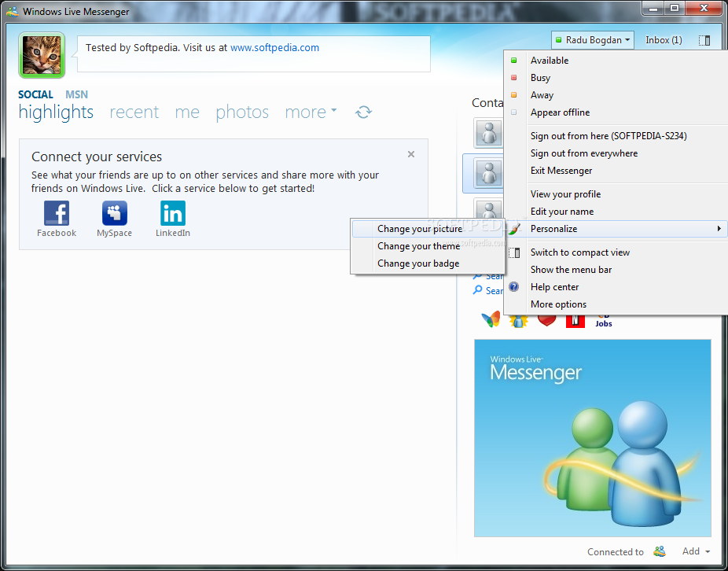Click the compact view icon beside Inbox
Screen dimensions: 728x571
(x=704, y=40)
